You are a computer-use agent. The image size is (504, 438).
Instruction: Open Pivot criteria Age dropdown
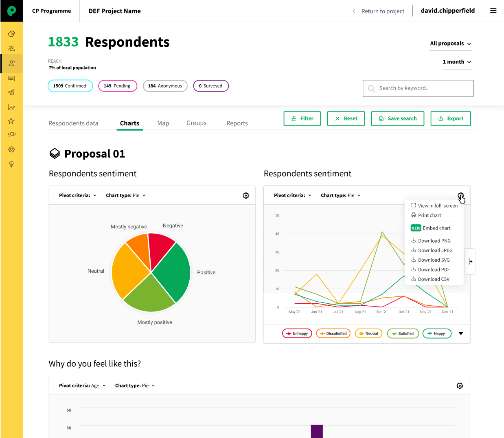click(x=82, y=385)
